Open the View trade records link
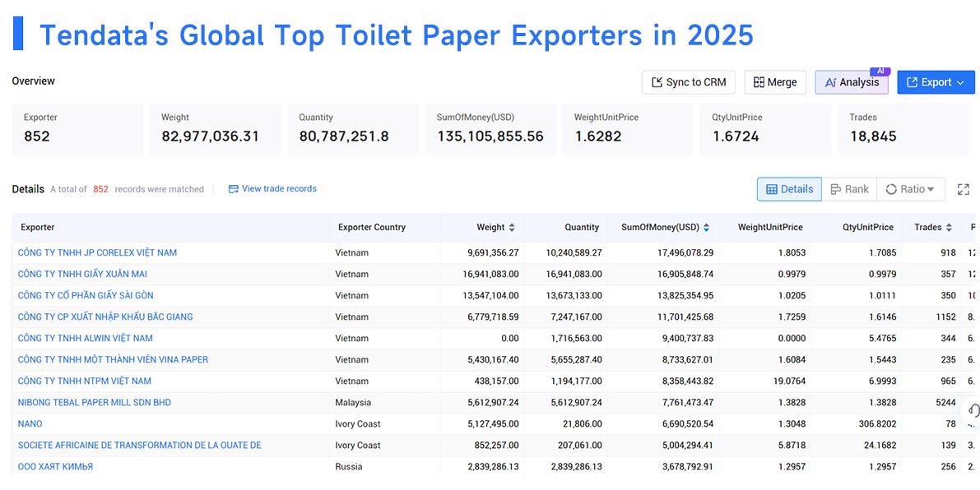 pyautogui.click(x=279, y=188)
